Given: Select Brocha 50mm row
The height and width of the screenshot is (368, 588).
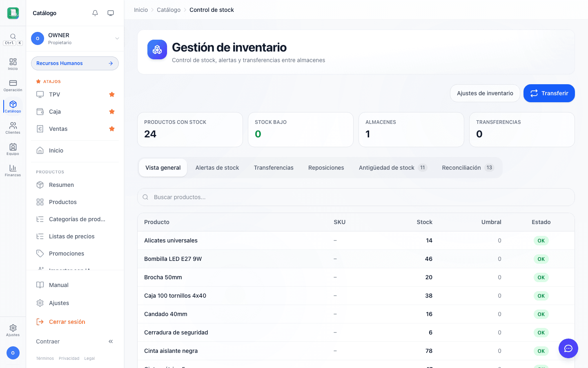Looking at the screenshot, I should coord(356,277).
